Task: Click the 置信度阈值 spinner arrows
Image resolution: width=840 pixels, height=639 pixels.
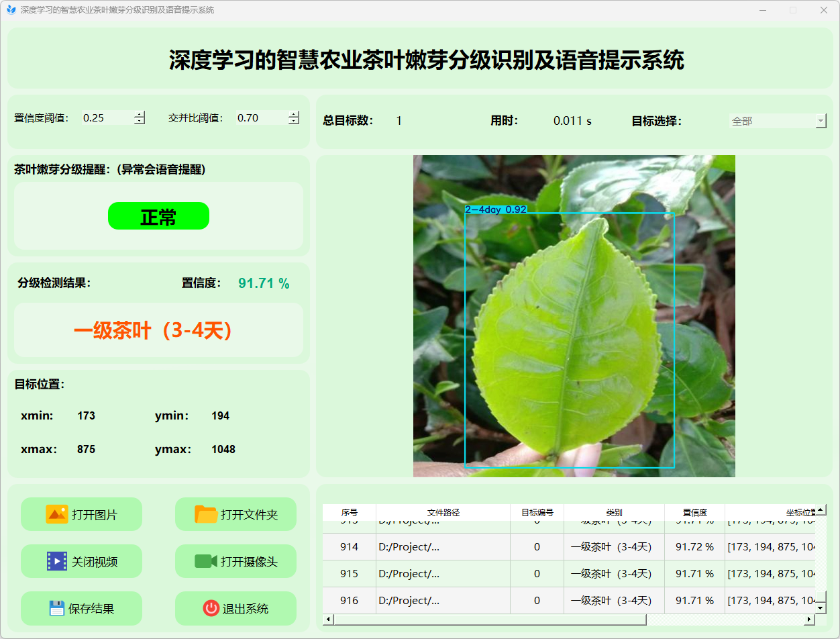Action: [x=140, y=118]
